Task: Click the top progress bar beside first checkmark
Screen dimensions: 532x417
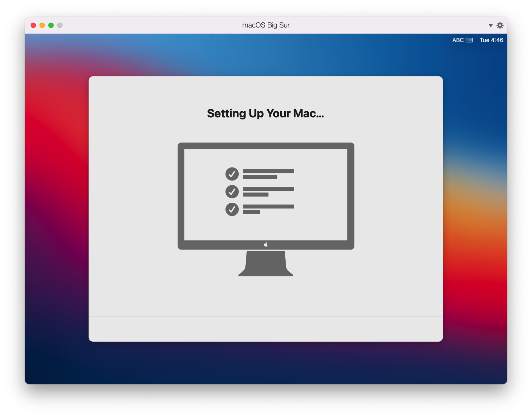Action: tap(269, 170)
